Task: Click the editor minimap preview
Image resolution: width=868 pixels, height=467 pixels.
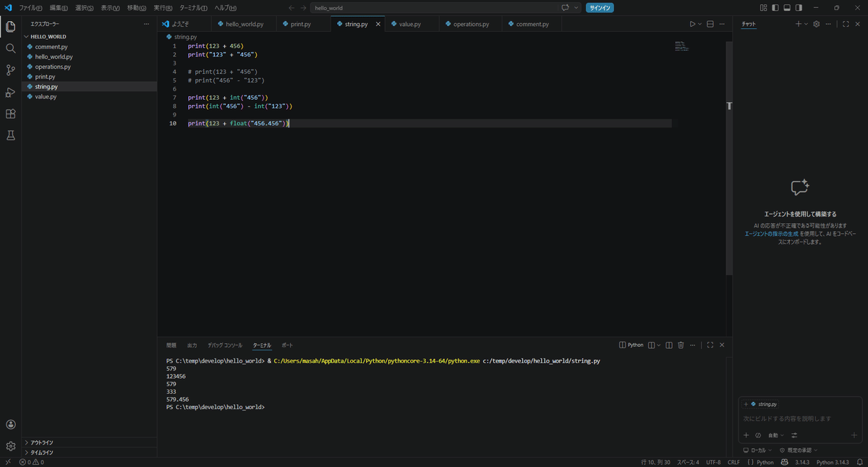Action: (681, 46)
